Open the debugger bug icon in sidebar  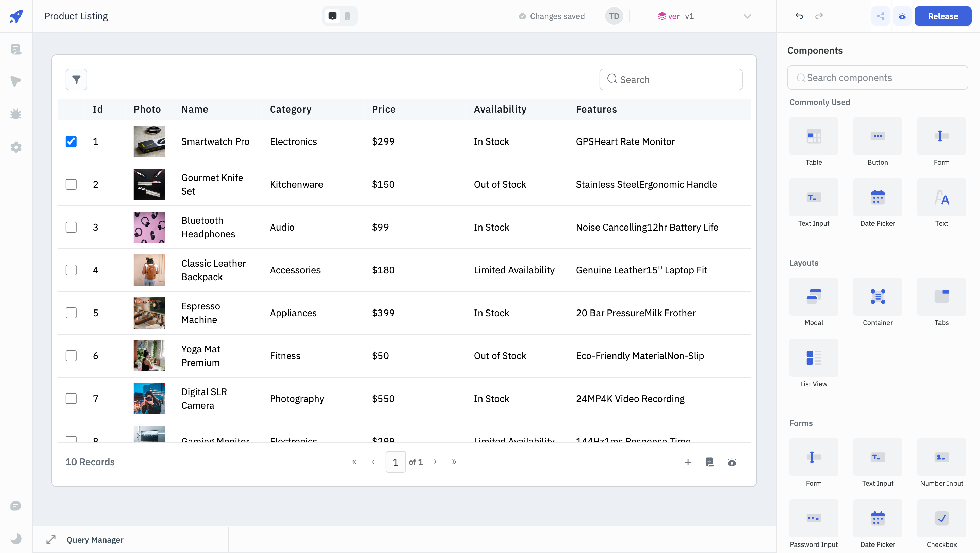tap(16, 114)
